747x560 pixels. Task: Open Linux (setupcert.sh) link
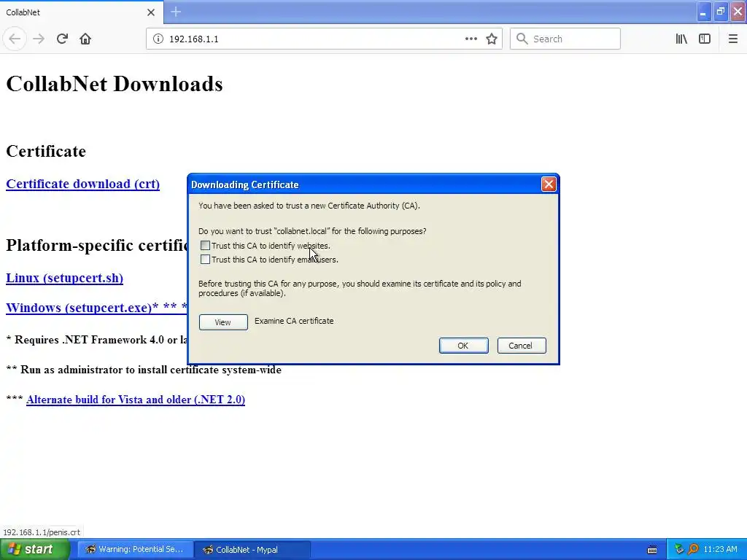click(64, 278)
